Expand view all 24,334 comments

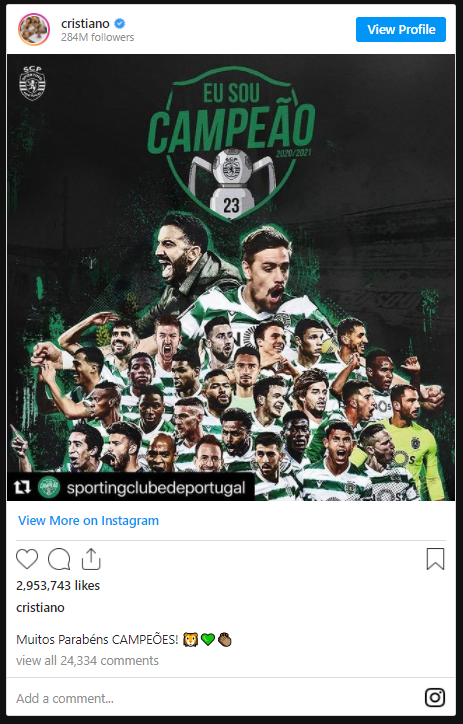(x=87, y=661)
